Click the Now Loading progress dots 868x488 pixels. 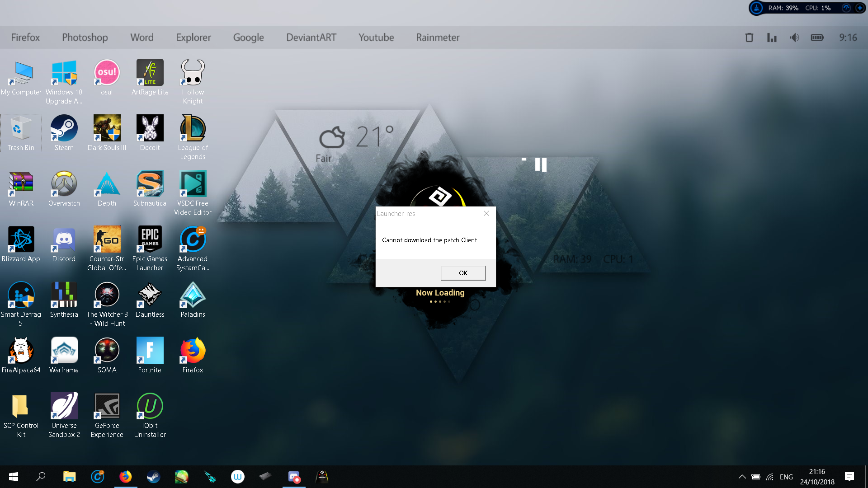pyautogui.click(x=440, y=301)
